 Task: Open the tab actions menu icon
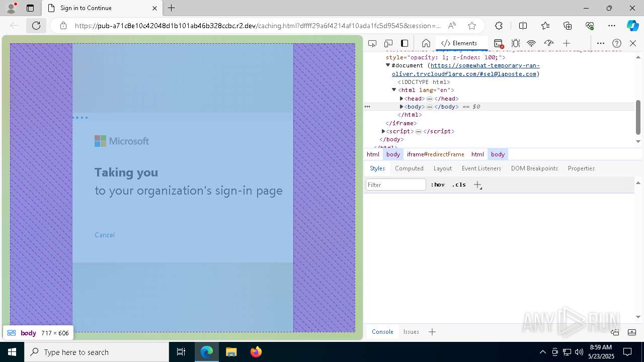(x=30, y=8)
